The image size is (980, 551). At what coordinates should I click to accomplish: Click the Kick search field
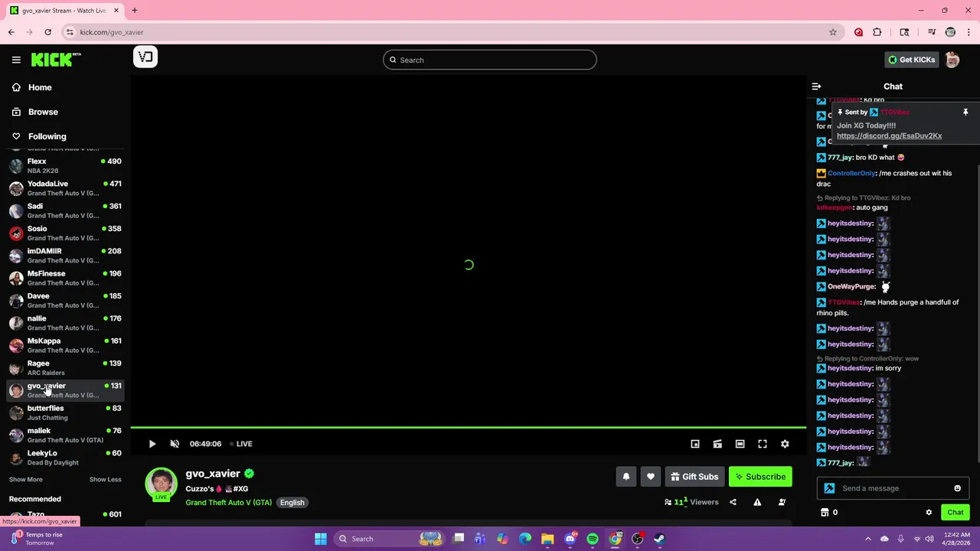(490, 60)
